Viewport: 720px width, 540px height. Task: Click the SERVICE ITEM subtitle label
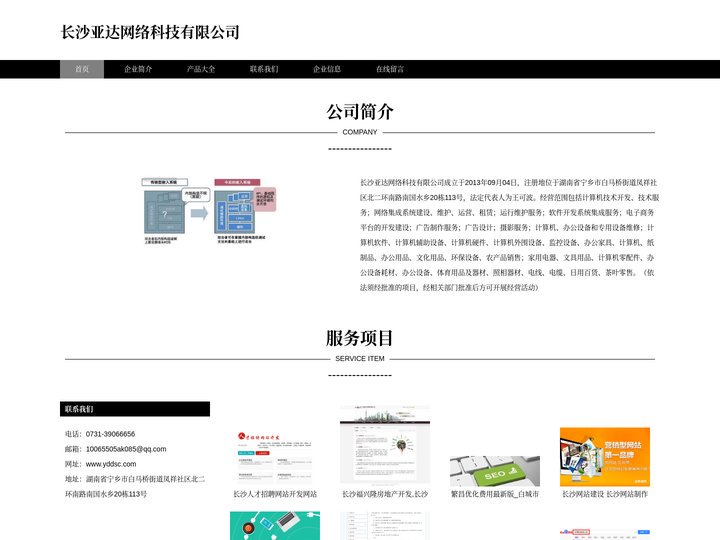tap(360, 359)
